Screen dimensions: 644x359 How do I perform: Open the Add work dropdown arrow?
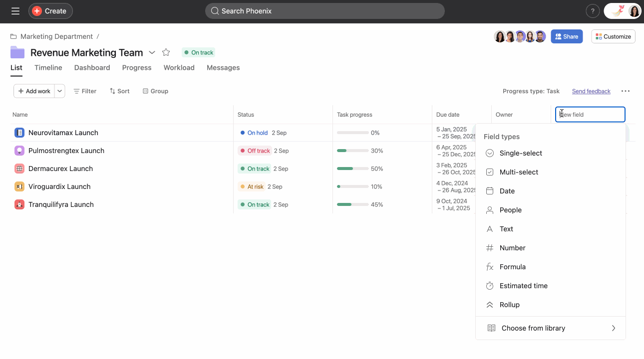59,91
